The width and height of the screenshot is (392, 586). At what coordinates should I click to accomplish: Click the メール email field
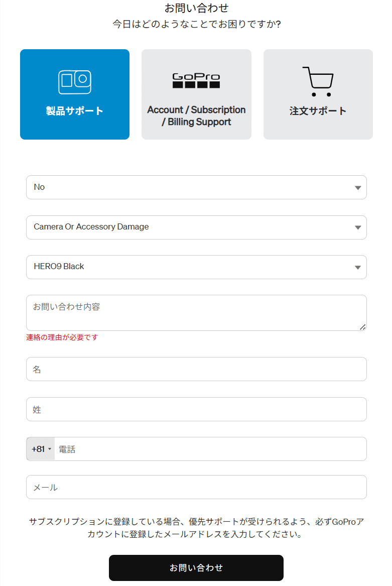coord(196,487)
